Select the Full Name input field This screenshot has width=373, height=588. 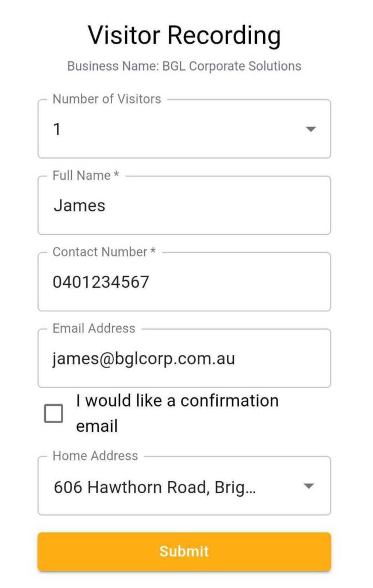click(184, 205)
